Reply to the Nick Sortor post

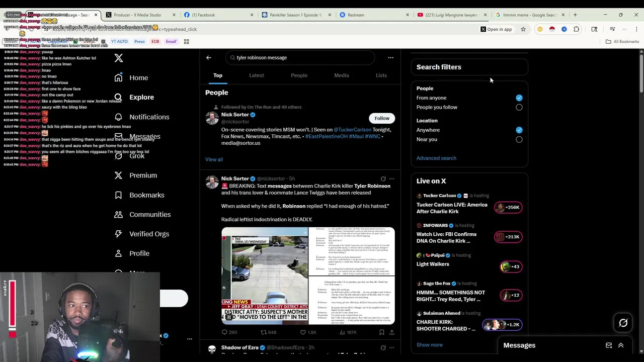tap(229, 332)
